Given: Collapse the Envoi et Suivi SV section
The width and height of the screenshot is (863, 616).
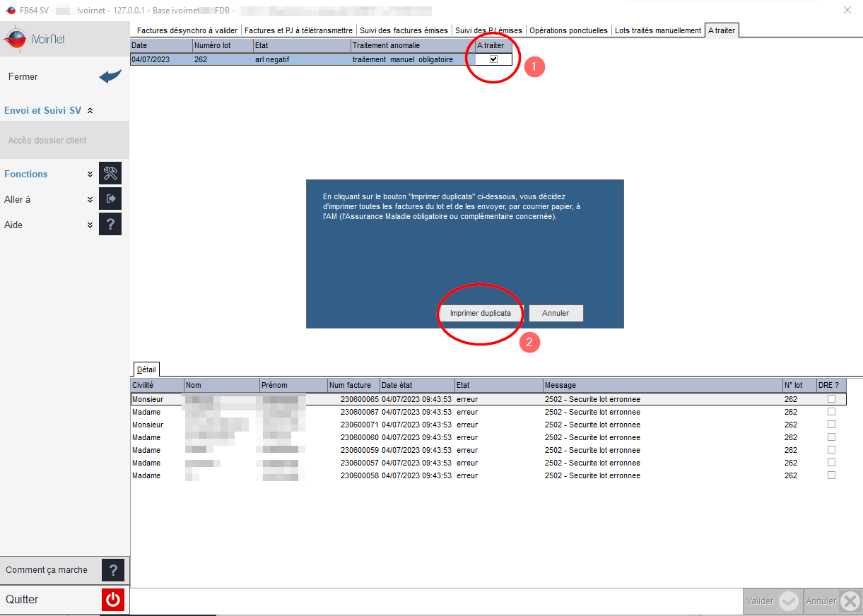Looking at the screenshot, I should tap(90, 110).
